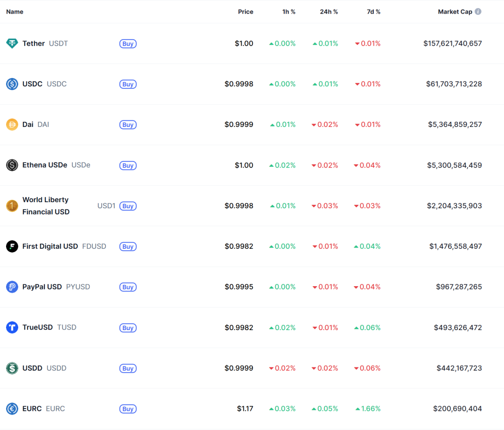Open World Liberty Financial USD page
The width and height of the screenshot is (504, 430).
pos(46,206)
